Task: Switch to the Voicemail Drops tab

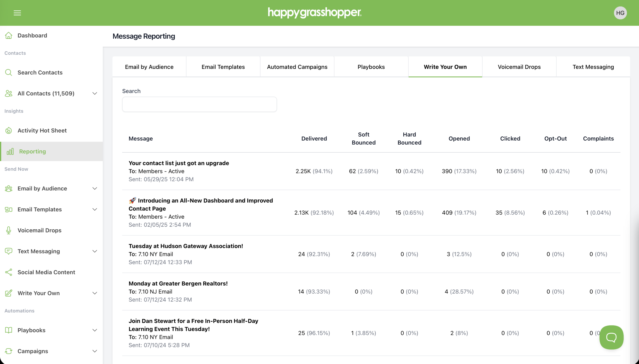Action: pos(519,67)
